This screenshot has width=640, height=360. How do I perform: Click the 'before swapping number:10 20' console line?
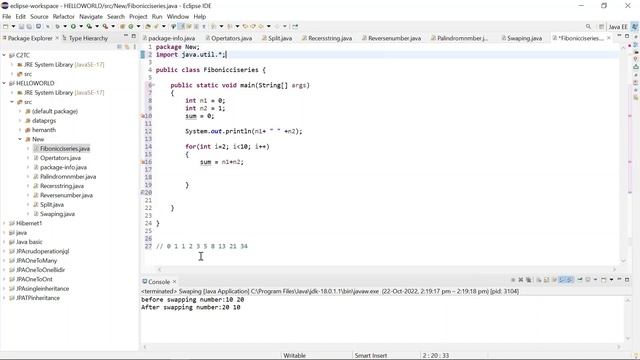[193, 300]
